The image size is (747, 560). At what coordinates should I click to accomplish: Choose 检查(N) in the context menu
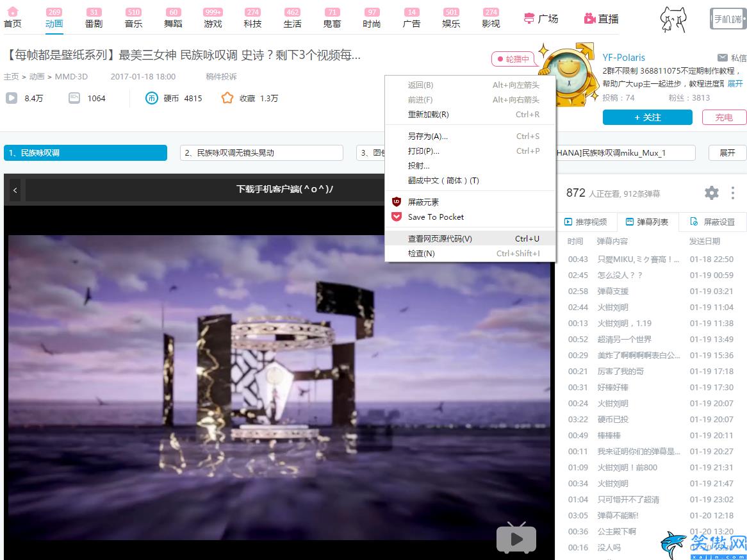click(470, 254)
